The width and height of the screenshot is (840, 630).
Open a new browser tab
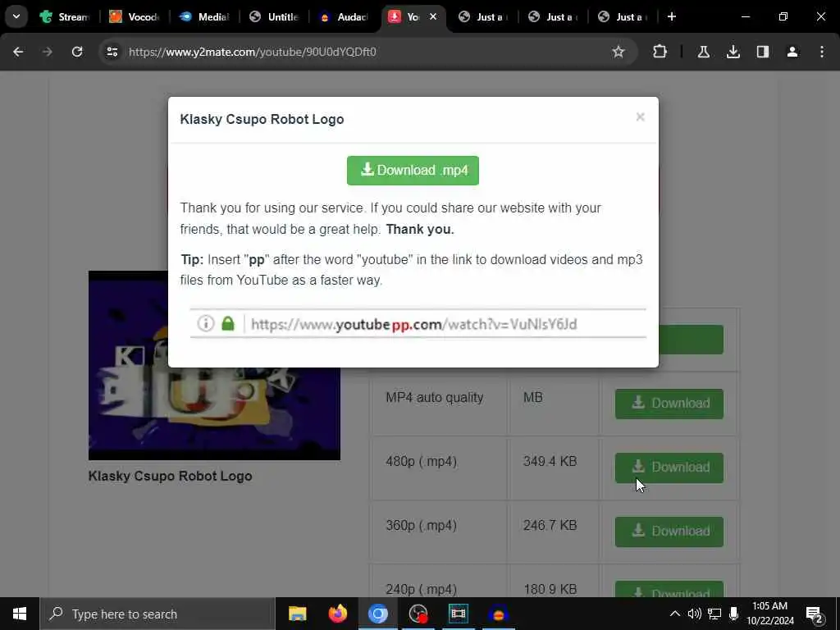pyautogui.click(x=672, y=16)
